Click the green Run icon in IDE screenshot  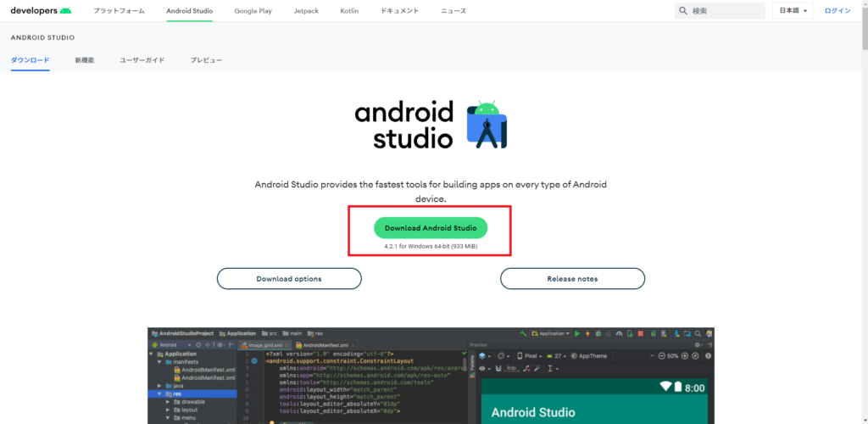pyautogui.click(x=576, y=333)
